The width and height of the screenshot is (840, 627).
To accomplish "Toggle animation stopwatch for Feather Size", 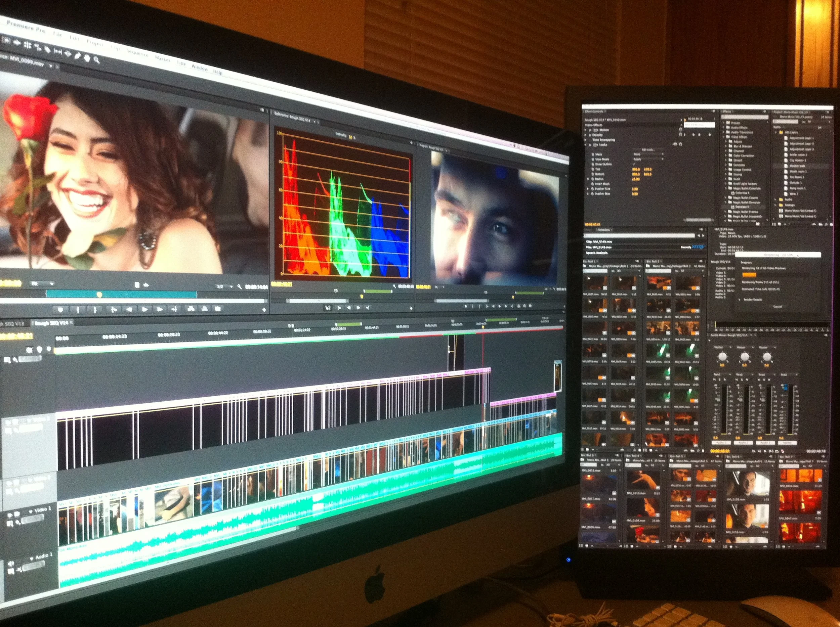I will click(592, 189).
